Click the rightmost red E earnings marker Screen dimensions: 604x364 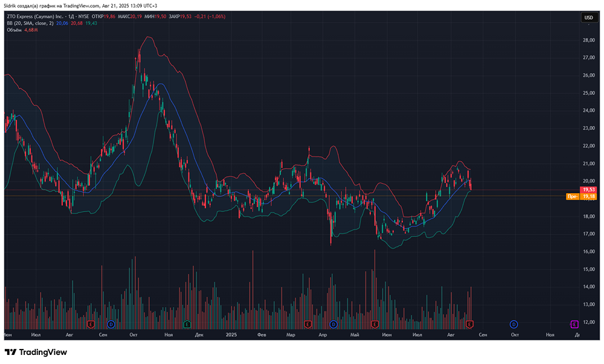pos(469,324)
